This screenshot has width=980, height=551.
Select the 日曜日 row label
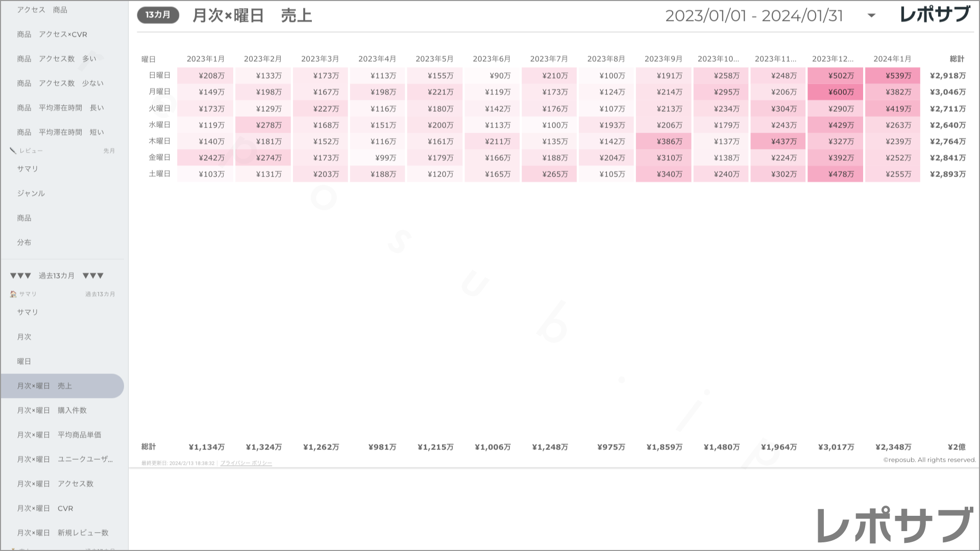point(159,76)
